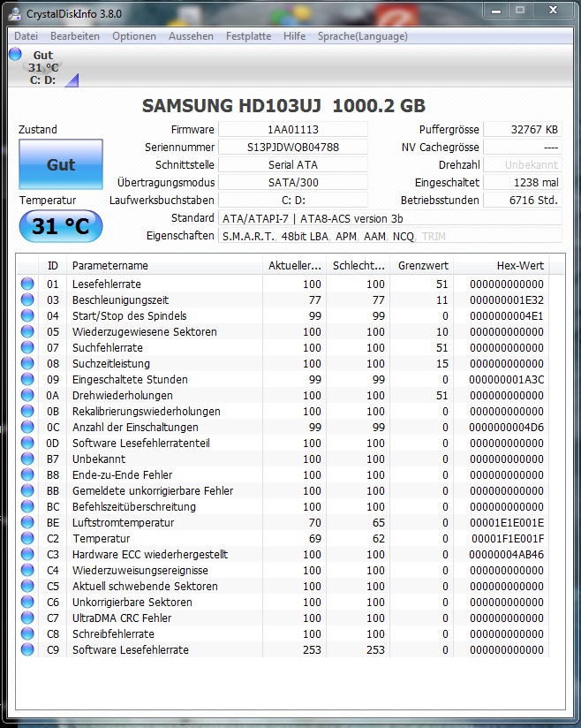This screenshot has height=728, width=581.
Task: Click the status orb for Rekalibrierungswiederholungen row
Action: tap(27, 411)
